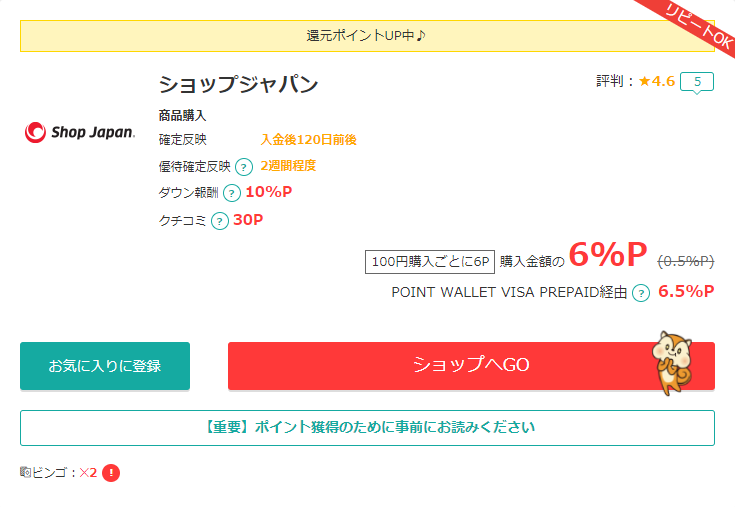Screen dimensions: 735x507
Task: Click the red exclamation icon near ビンゴ
Action: 111,473
